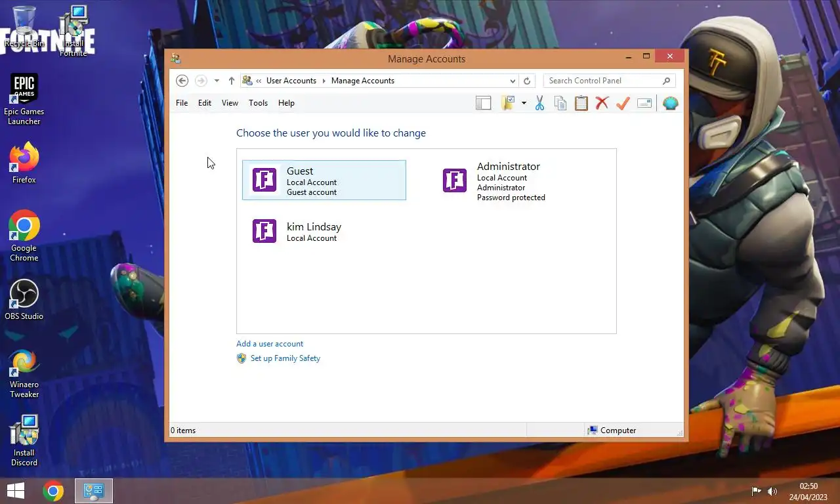Open the Edit menu
The width and height of the screenshot is (840, 504).
tap(205, 103)
